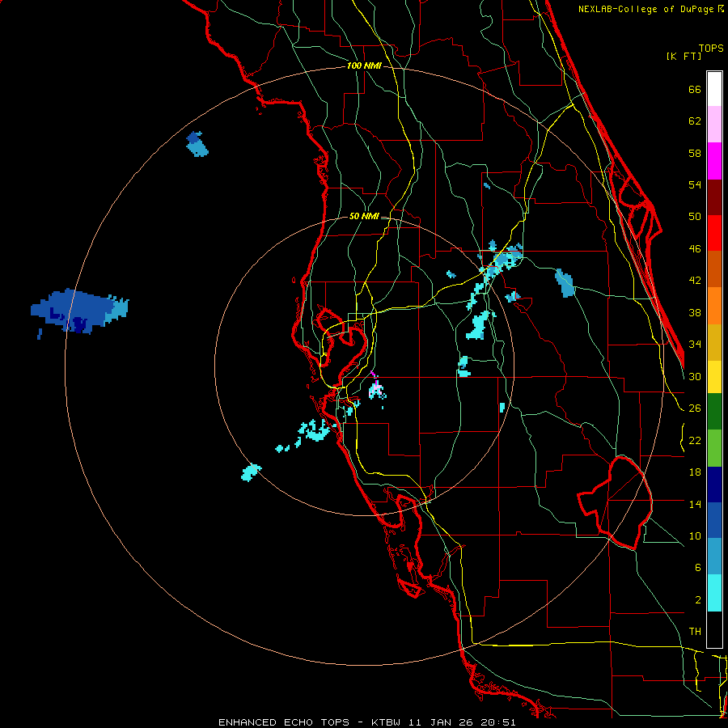Select the 22 value on the legend
The image size is (728, 728).
point(695,440)
